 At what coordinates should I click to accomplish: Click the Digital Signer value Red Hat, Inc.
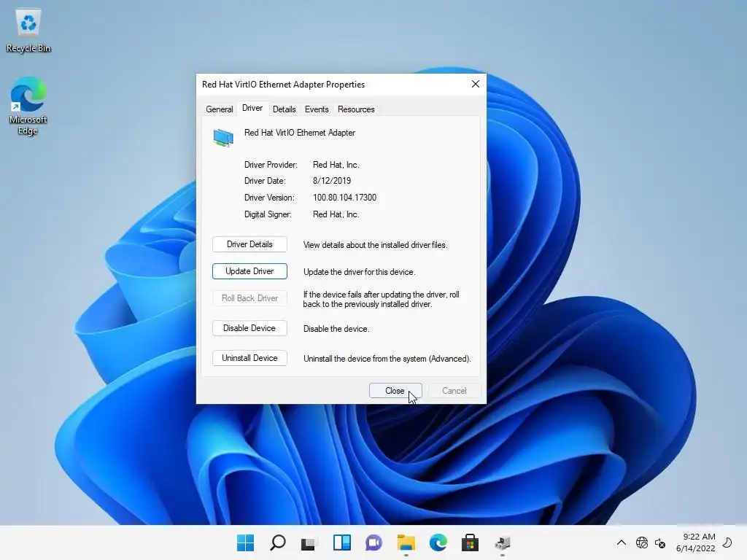click(x=336, y=214)
